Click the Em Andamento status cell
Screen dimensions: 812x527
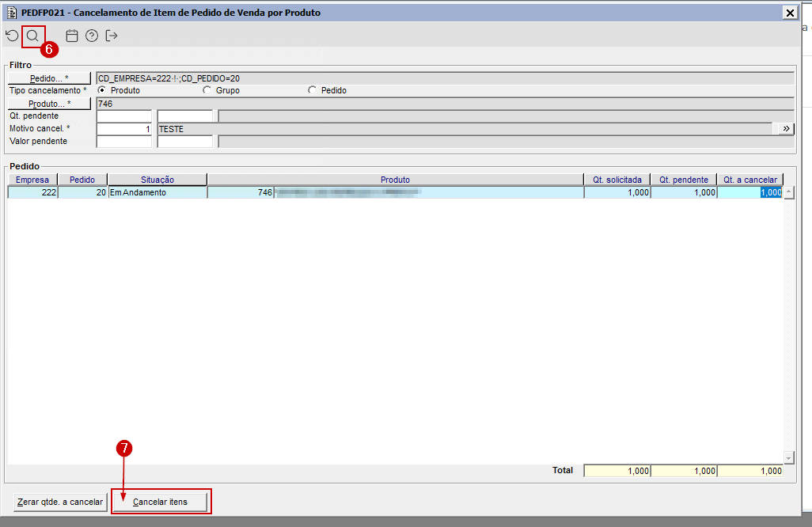click(157, 192)
